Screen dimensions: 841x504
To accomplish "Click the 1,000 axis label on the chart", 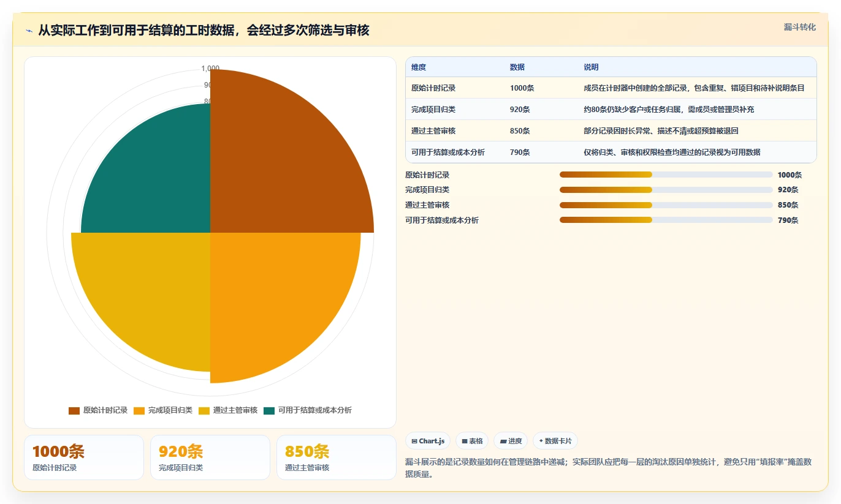I will coord(210,69).
